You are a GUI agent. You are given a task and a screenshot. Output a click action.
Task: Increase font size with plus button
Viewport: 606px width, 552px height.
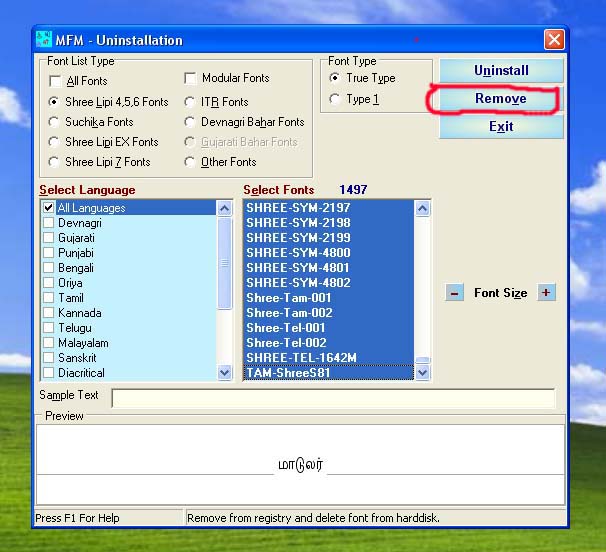click(546, 293)
